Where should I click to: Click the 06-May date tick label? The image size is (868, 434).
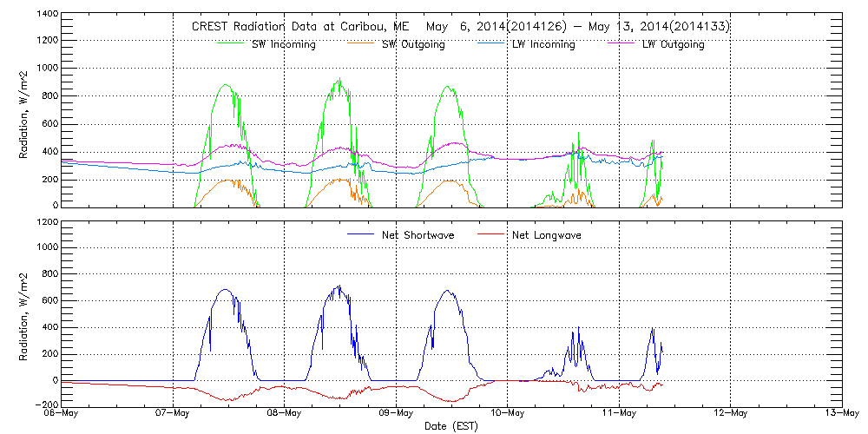[x=62, y=413]
